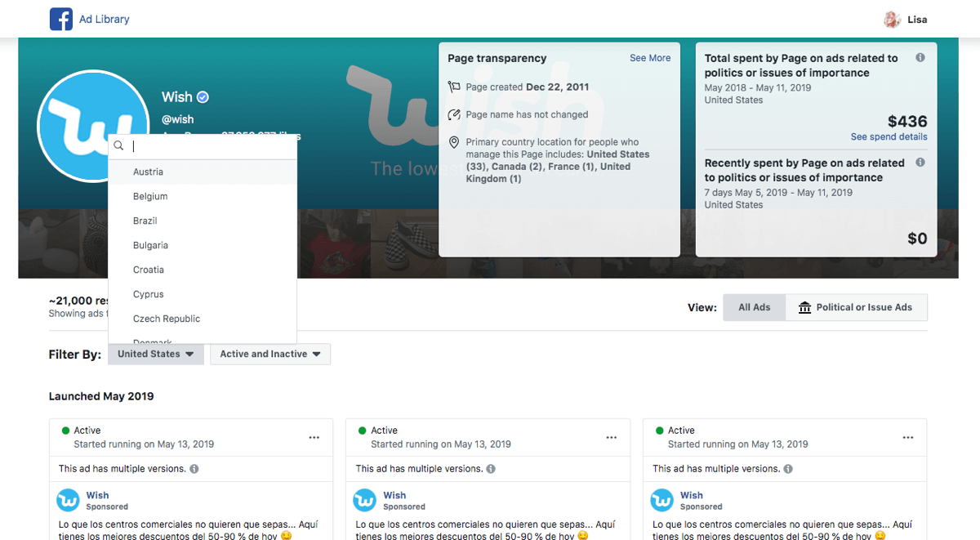The width and height of the screenshot is (980, 540).
Task: Open the three-dot menu on second ad card
Action: point(612,438)
